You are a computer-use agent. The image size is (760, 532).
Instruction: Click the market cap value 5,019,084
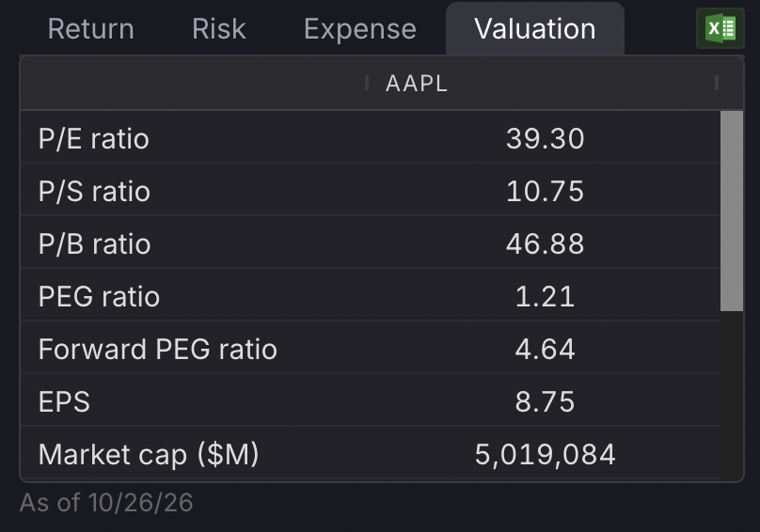coord(546,455)
